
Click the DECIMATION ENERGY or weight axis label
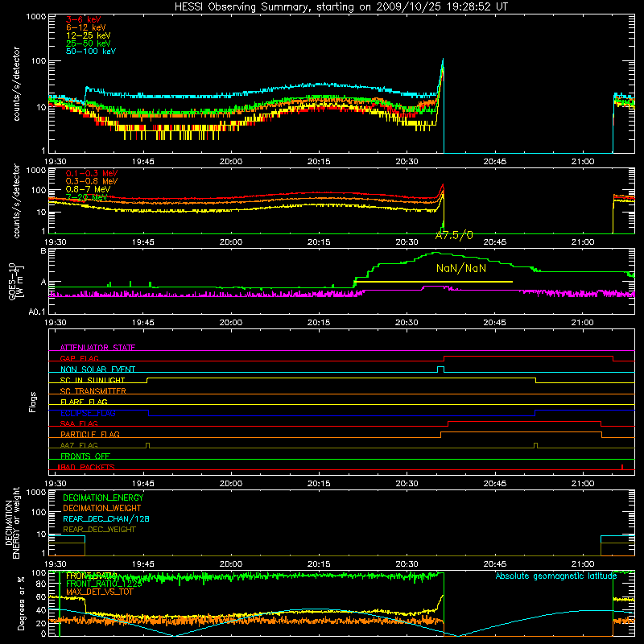12,522
